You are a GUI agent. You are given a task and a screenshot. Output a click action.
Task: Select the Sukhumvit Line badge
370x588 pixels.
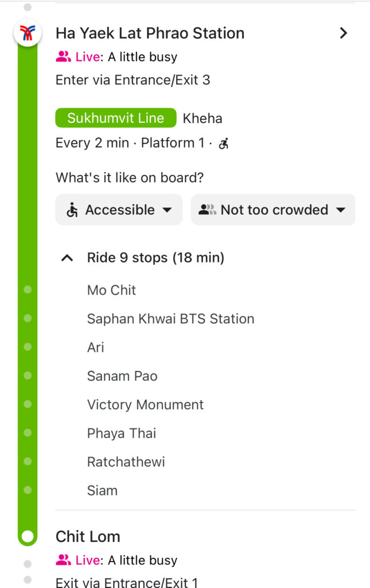(116, 118)
